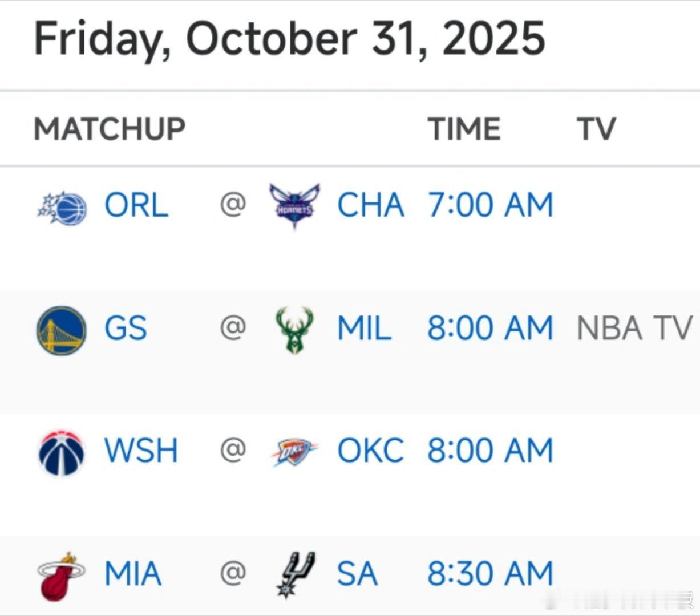The image size is (700, 616).
Task: Go to the MIA team link
Action: coord(133,574)
